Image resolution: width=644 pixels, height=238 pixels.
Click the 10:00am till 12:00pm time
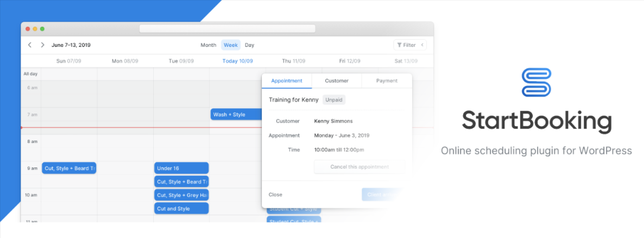[339, 149]
